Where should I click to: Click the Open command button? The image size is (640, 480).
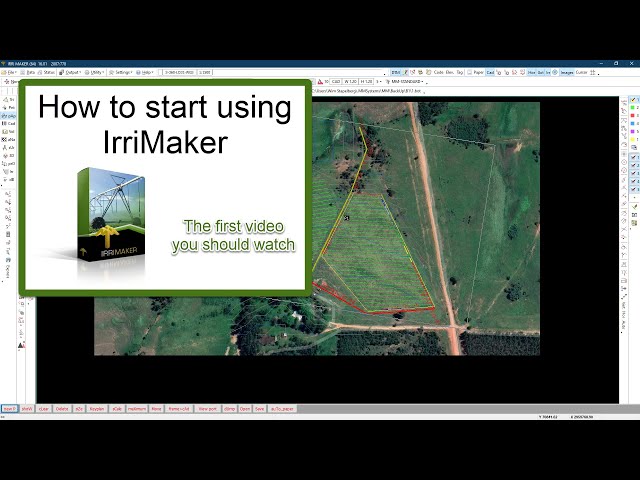tap(245, 409)
